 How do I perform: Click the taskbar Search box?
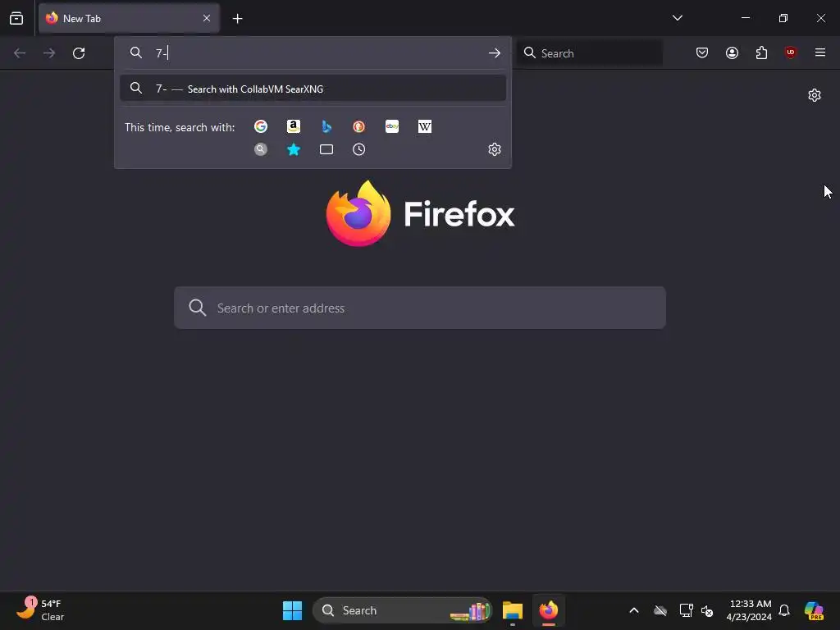pyautogui.click(x=402, y=610)
